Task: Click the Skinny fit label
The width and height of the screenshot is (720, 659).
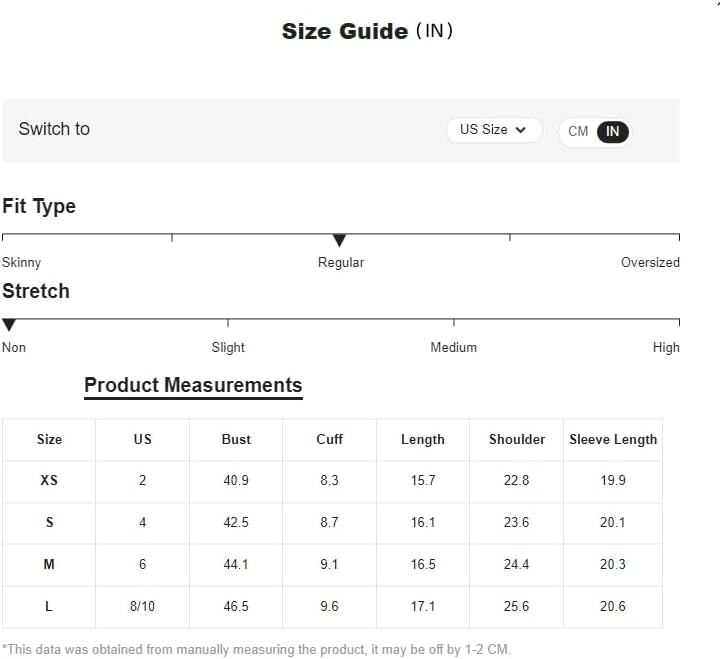Action: (22, 262)
